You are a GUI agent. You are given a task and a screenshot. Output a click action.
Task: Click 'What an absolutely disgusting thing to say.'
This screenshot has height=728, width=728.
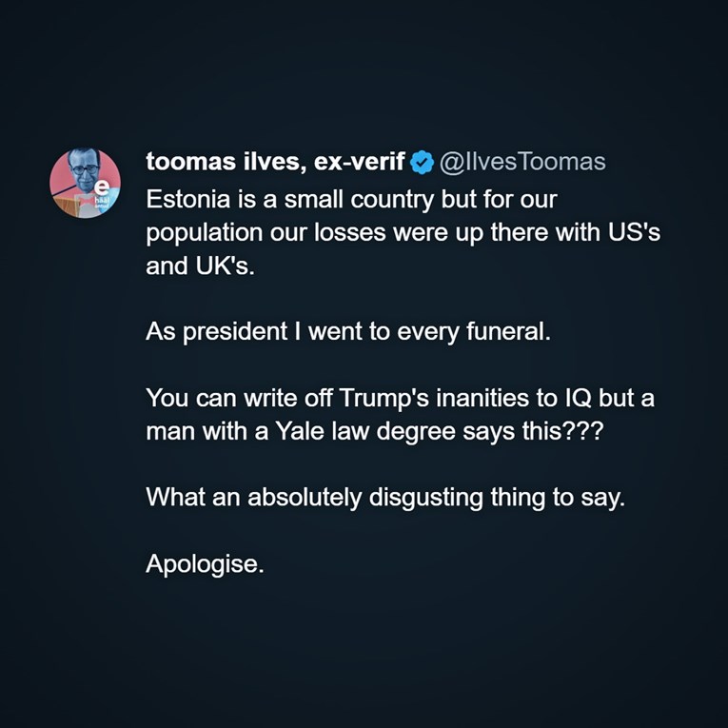point(384,500)
